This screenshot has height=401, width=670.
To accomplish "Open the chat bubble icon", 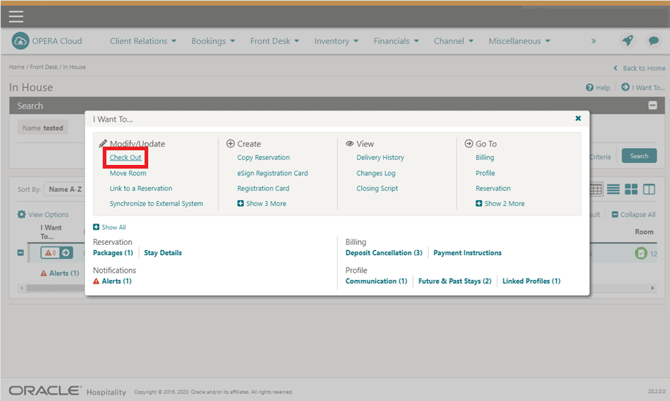I will coord(653,41).
